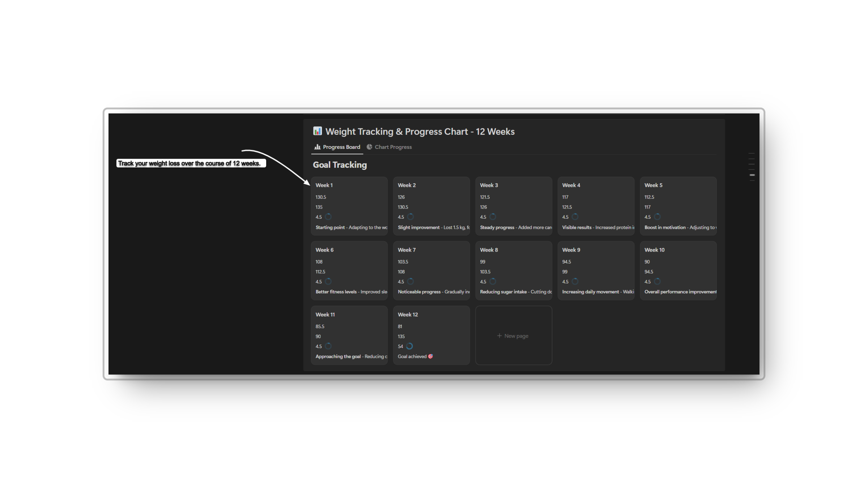
Task: Click the progress ring in Week 7 card
Action: point(410,282)
